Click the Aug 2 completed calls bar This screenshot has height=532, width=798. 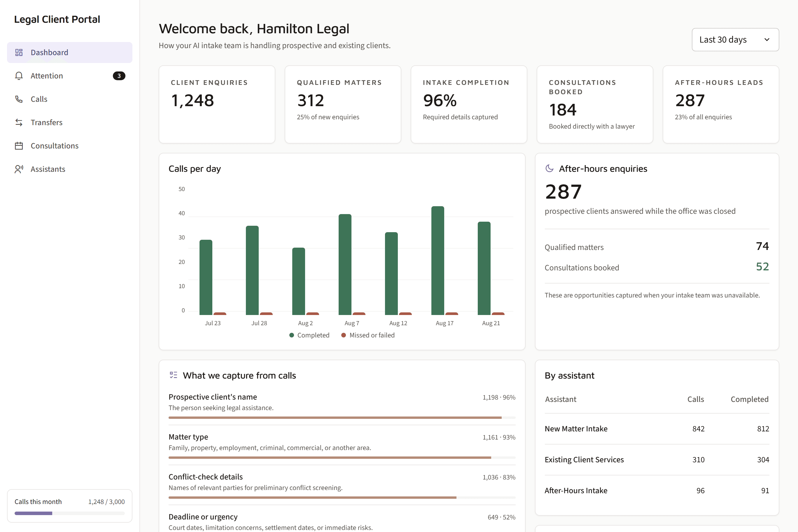(x=299, y=281)
